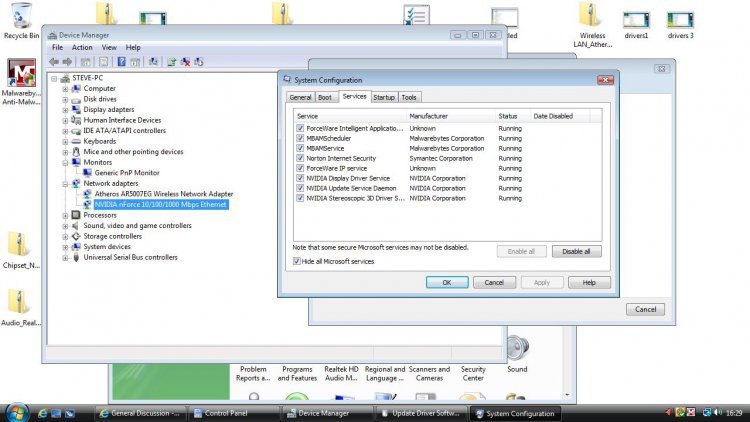Uncheck NVIDIA Update Service Daemon checkbox
The height and width of the screenshot is (422, 750).
click(300, 188)
